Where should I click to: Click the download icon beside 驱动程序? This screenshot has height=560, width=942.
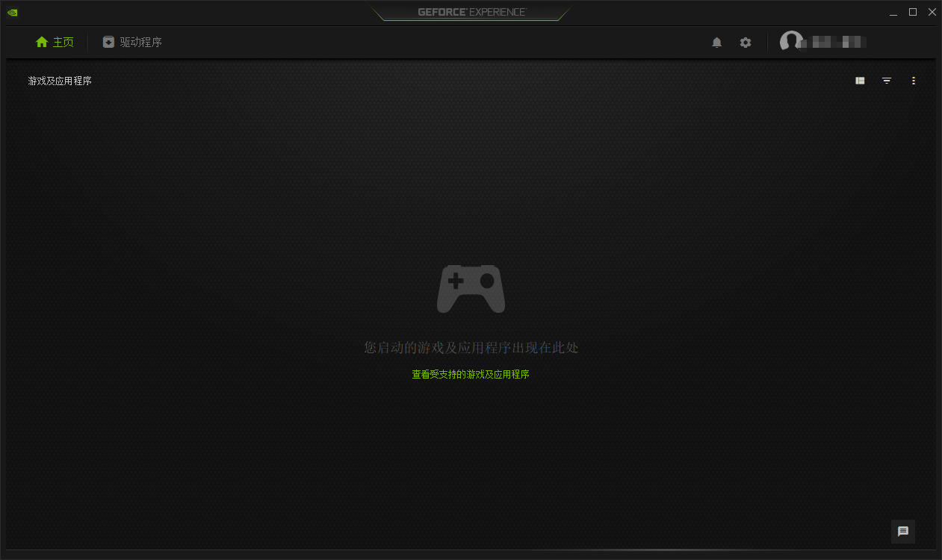click(108, 43)
